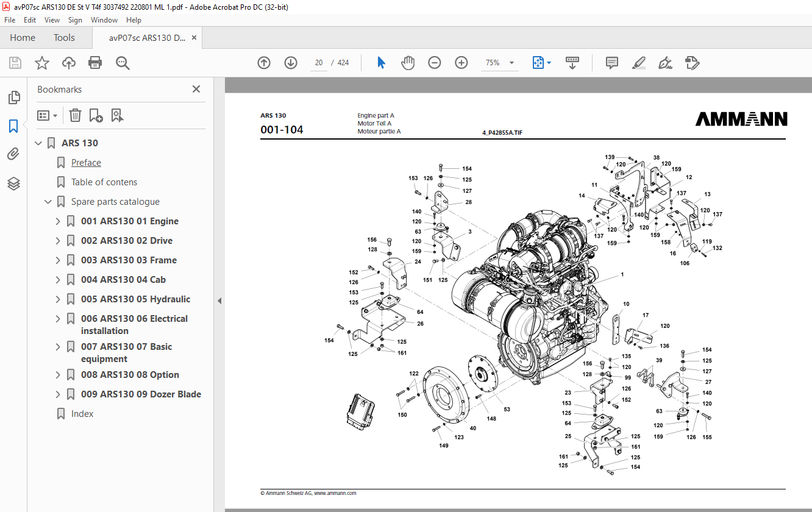The width and height of the screenshot is (812, 512).
Task: Go to next page with down arrow
Action: coord(291,63)
